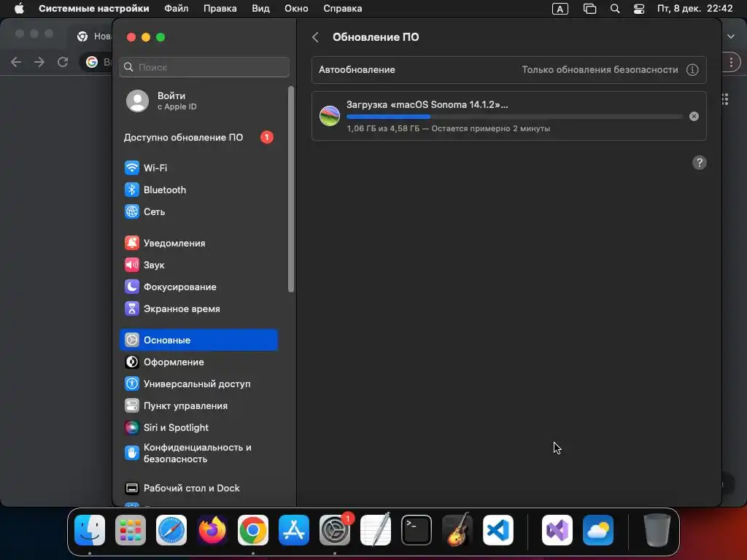Screen dimensions: 747x560
Task: Open TextEdit from the Dock
Action: coord(376,530)
